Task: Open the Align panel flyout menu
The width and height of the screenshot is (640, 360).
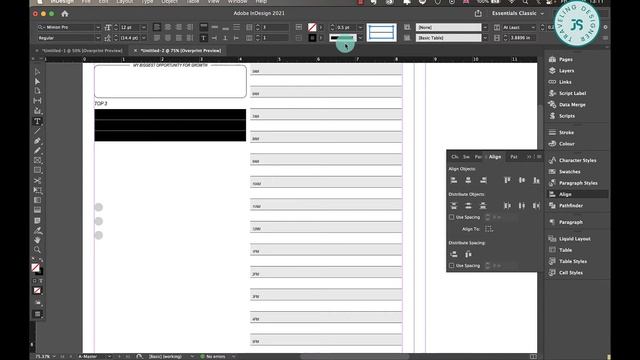Action: tap(539, 157)
